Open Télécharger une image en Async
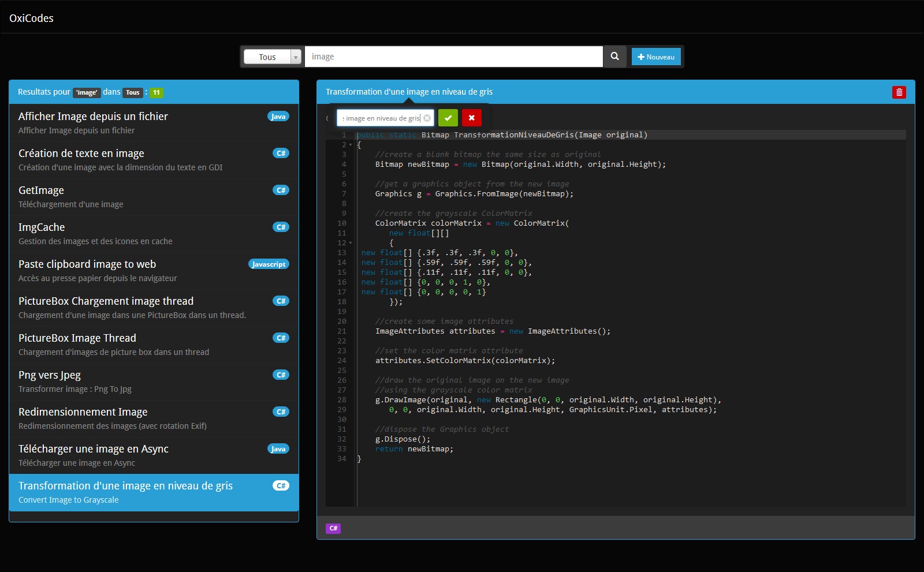 [x=154, y=455]
